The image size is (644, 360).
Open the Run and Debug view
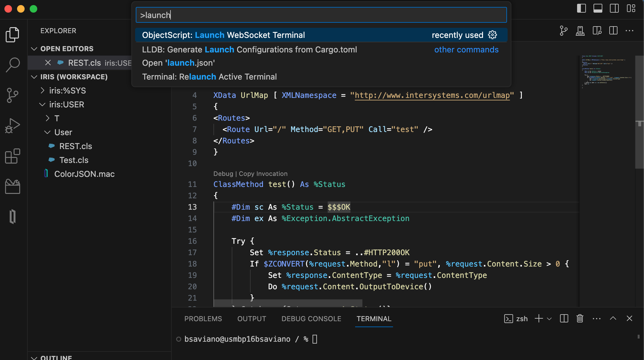pyautogui.click(x=13, y=125)
